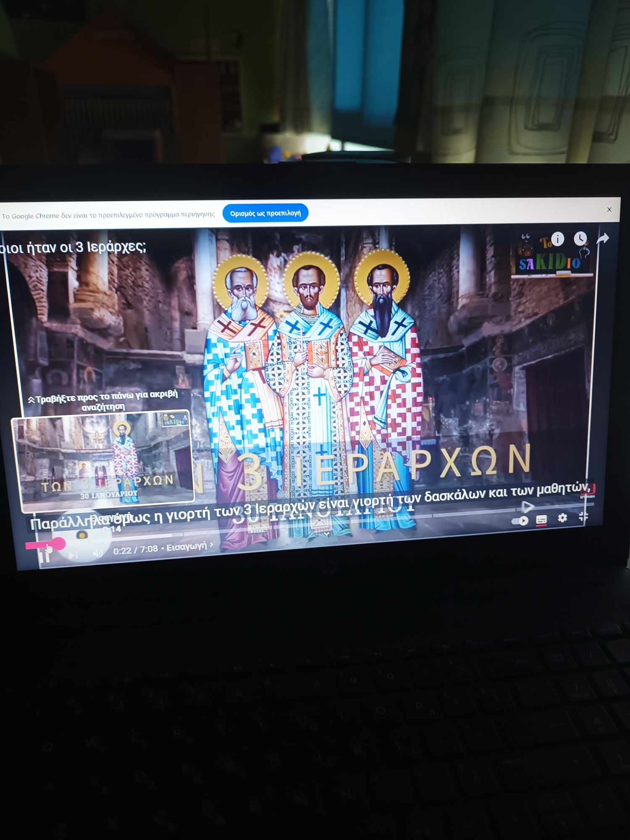Viewport: 630px width, 840px height.
Task: Click the video info card icon
Action: [x=557, y=239]
